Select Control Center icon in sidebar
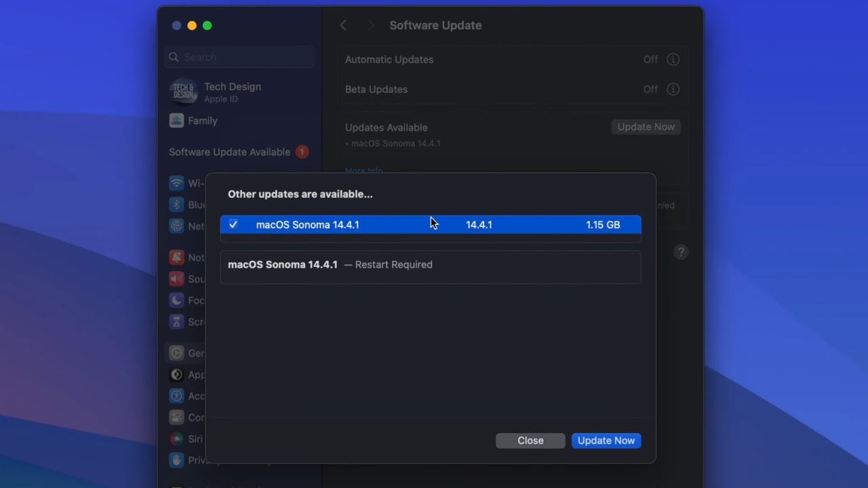Viewport: 868px width, 488px height. [176, 418]
